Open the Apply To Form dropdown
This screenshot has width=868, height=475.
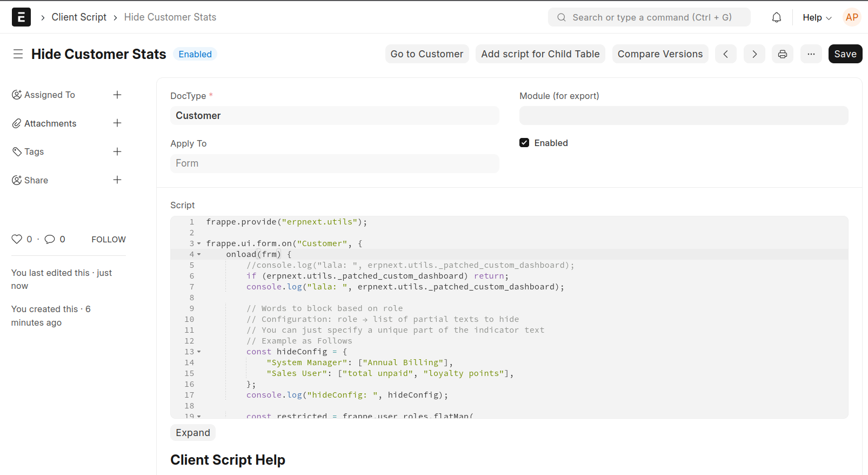point(334,163)
